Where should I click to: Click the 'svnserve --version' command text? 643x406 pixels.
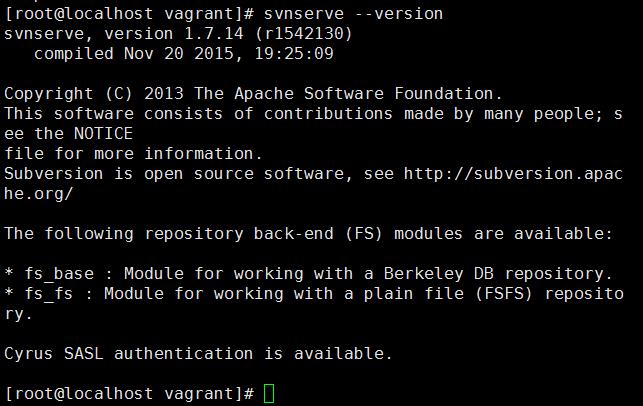click(353, 14)
